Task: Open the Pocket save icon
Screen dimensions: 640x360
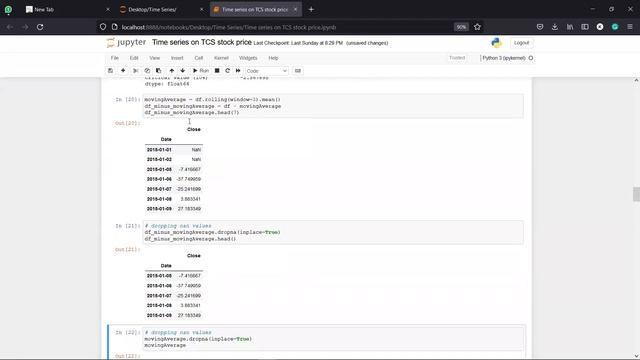Action: pos(540,27)
